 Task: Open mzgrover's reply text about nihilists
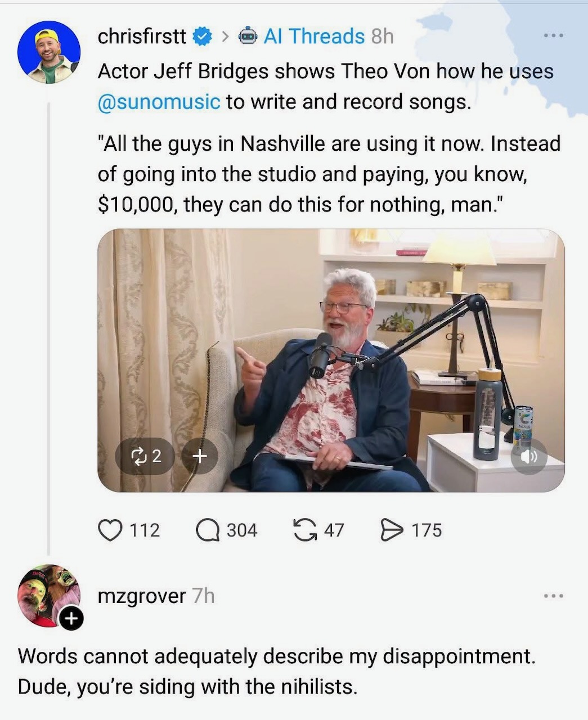pyautogui.click(x=276, y=671)
